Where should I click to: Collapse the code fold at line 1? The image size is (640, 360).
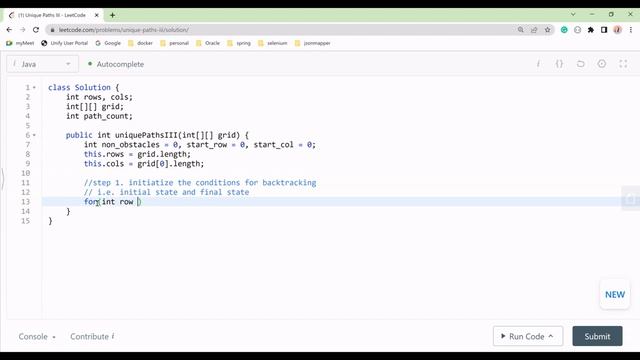pos(34,87)
